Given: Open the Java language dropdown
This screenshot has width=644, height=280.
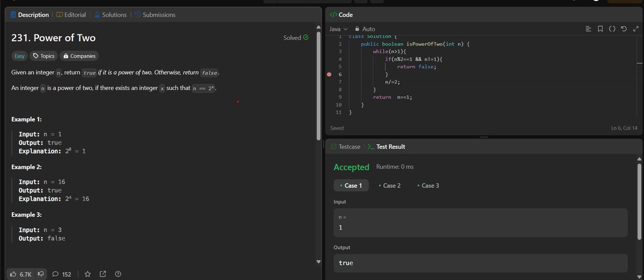Looking at the screenshot, I should pyautogui.click(x=338, y=28).
